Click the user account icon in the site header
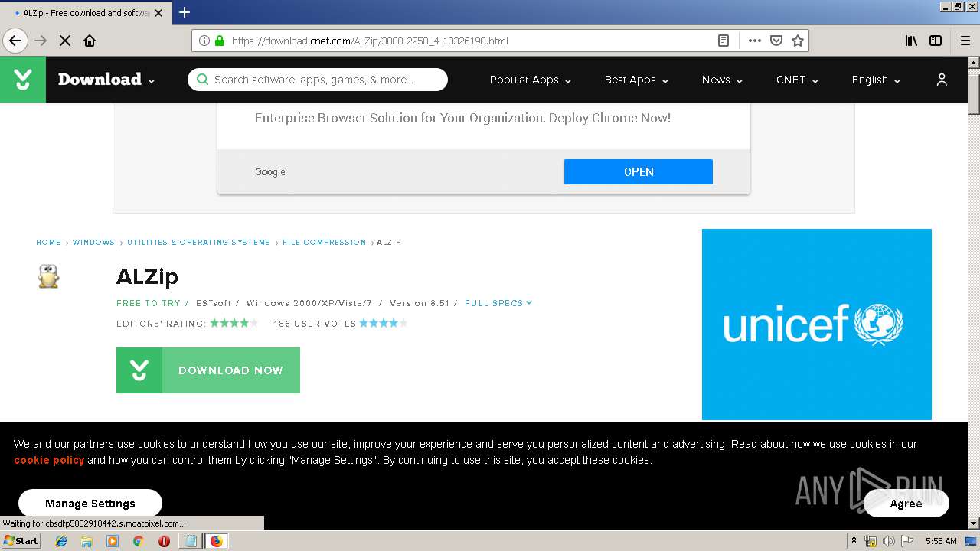 click(x=942, y=80)
